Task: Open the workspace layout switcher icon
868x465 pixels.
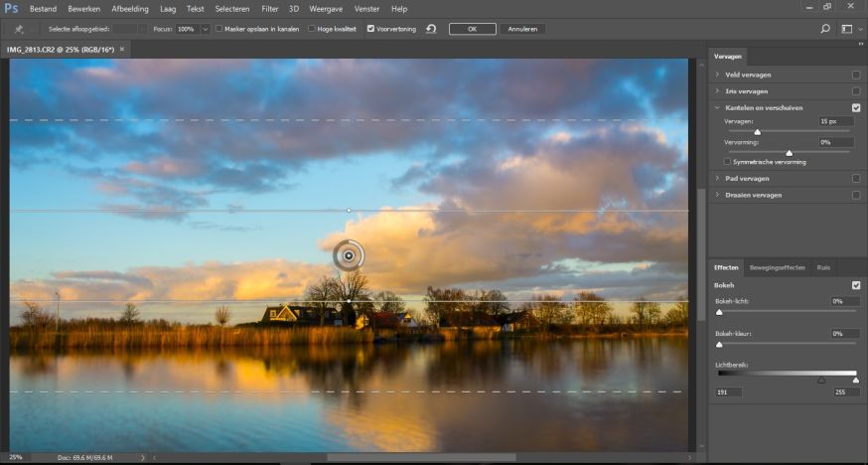Action: pos(848,29)
